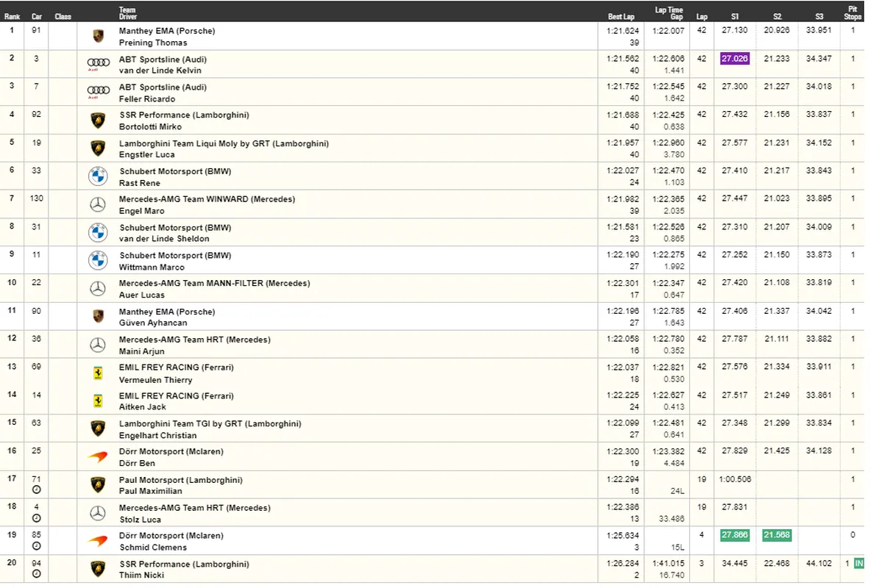Image resolution: width=876 pixels, height=588 pixels.
Task: Click the Lamborghini logo beside Bortolotti Mirko
Action: [x=98, y=121]
